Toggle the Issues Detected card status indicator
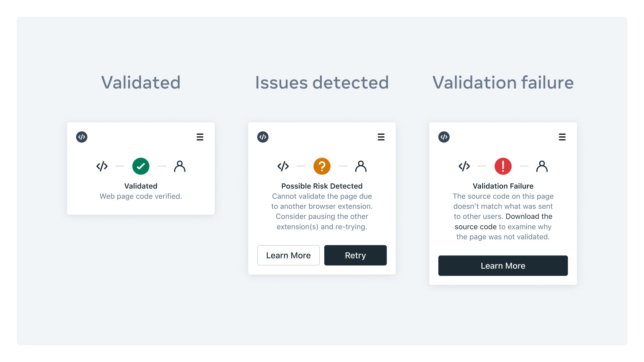The height and width of the screenshot is (362, 644). point(322,166)
